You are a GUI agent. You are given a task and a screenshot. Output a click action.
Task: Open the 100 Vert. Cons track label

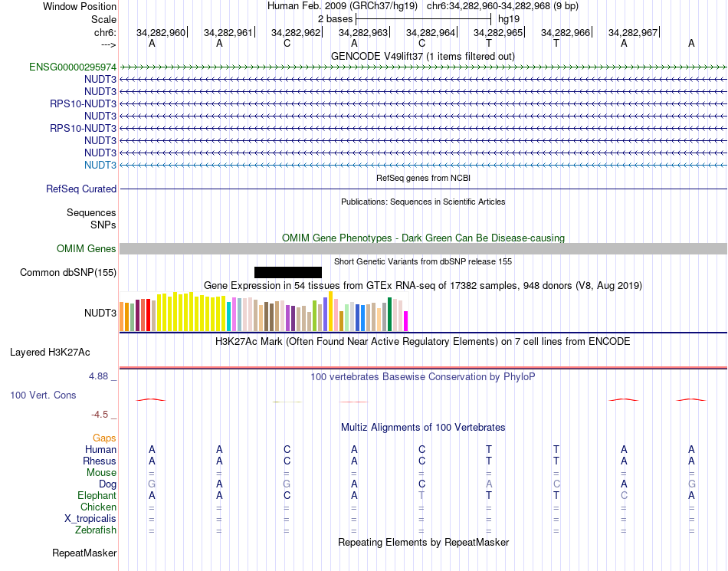(x=43, y=395)
